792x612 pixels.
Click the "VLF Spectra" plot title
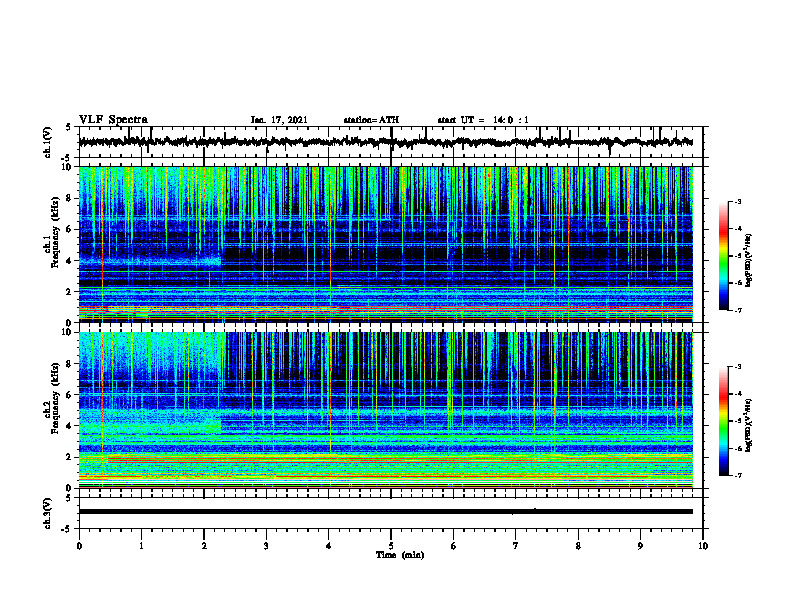(113, 120)
